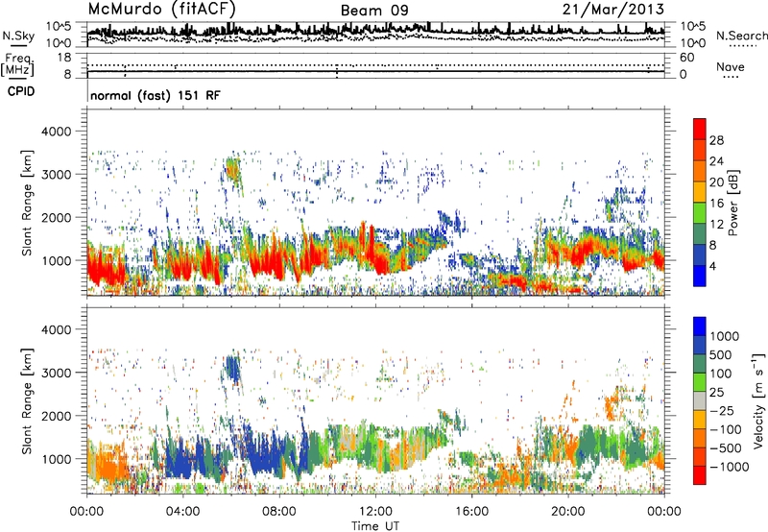This screenshot has width=768, height=532.
Task: Click the red bottom of Velocity color bar
Action: 700,475
